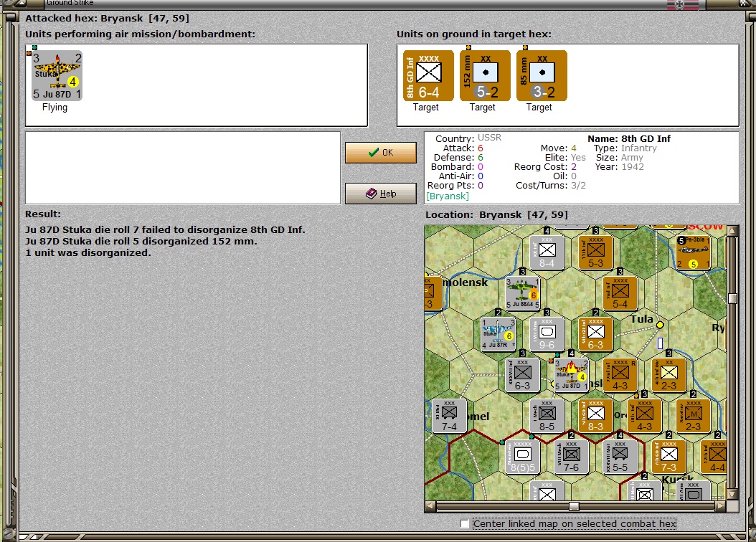Select the gray XXXVIII Mot 5-5 counter
Image resolution: width=756 pixels, height=542 pixels.
coord(620,456)
